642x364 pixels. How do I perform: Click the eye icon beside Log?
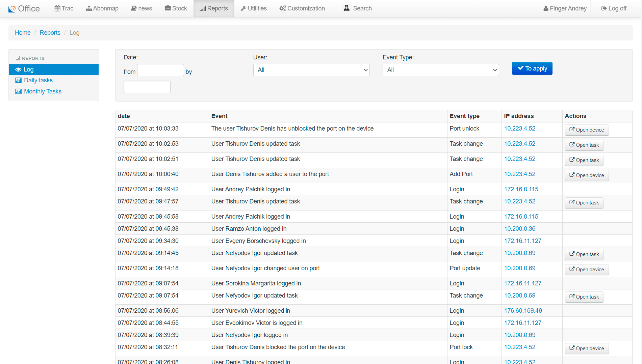(18, 69)
